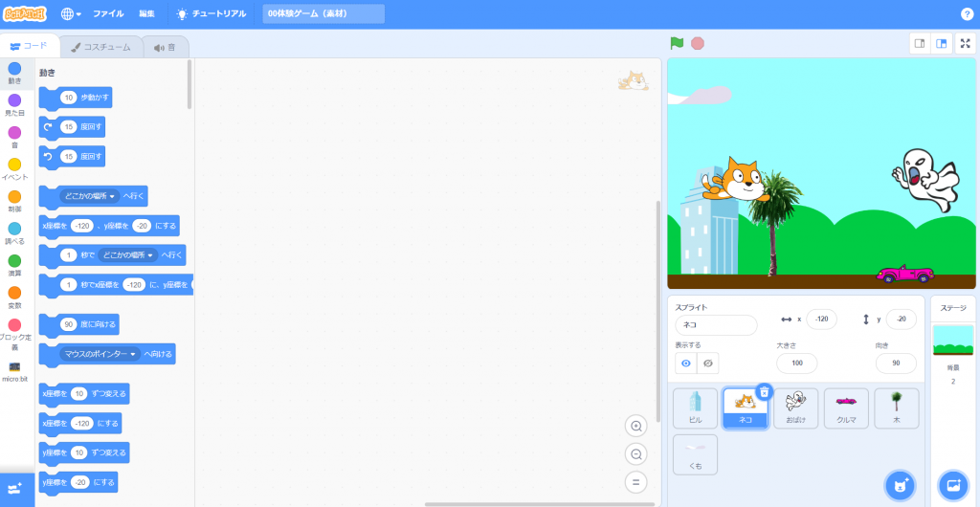Click the green flag to start
980x507 pixels.
tap(677, 44)
